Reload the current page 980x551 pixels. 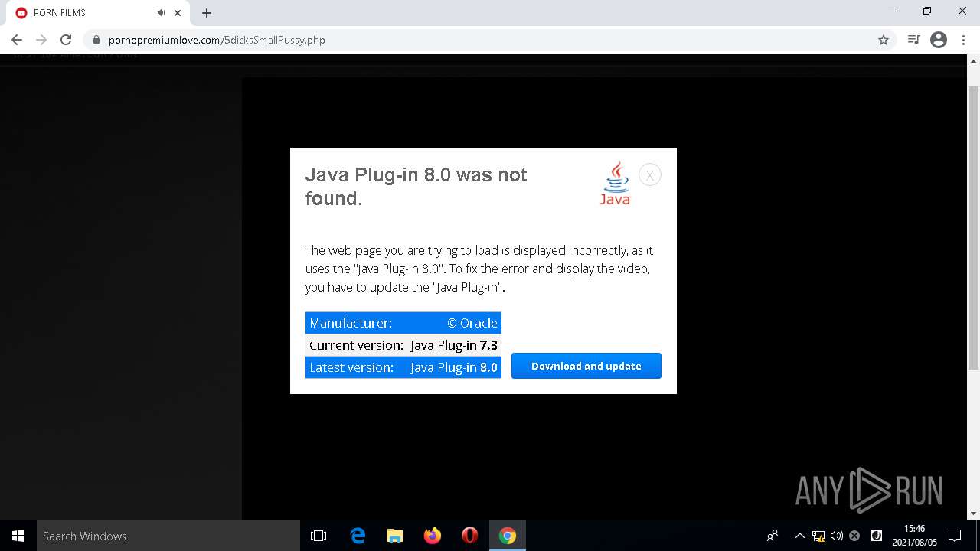pyautogui.click(x=66, y=40)
